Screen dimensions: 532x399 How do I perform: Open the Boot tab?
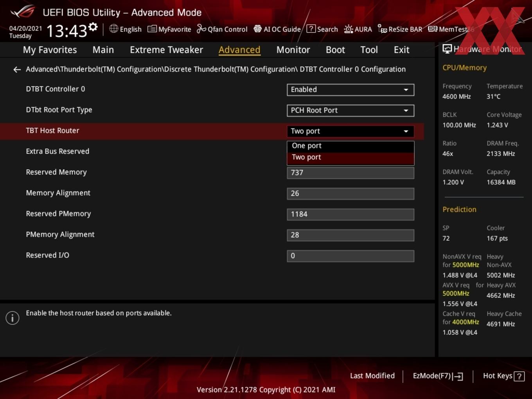pos(335,50)
